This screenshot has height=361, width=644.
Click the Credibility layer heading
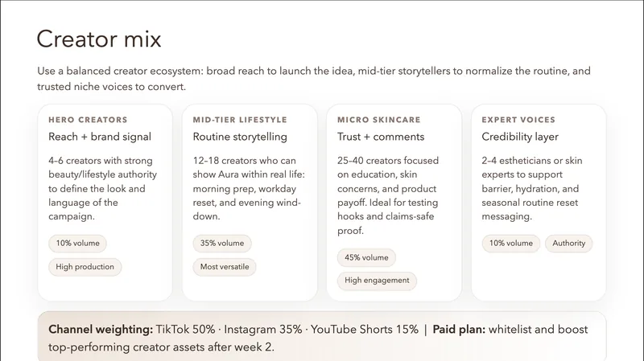(520, 137)
